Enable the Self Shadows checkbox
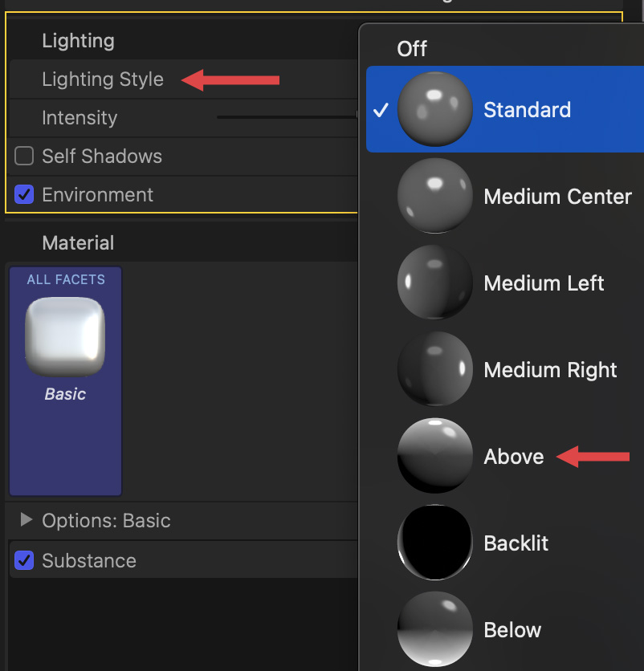644x671 pixels. click(x=24, y=156)
